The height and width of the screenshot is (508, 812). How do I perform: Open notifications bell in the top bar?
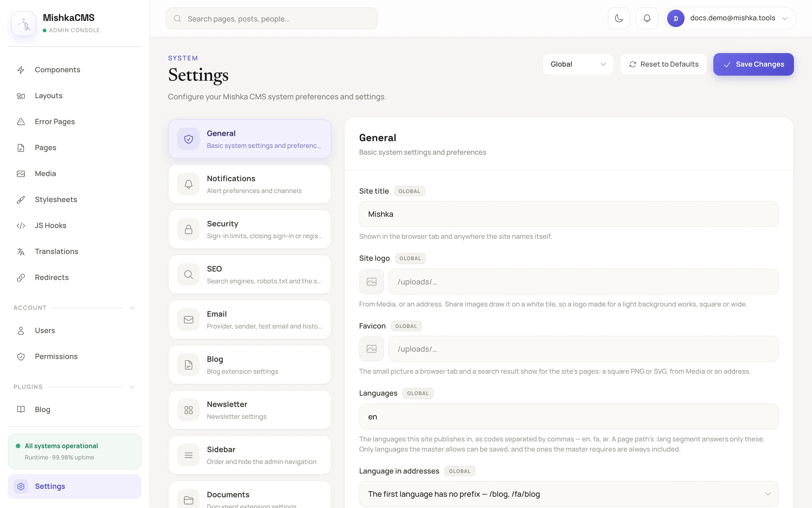coord(646,18)
